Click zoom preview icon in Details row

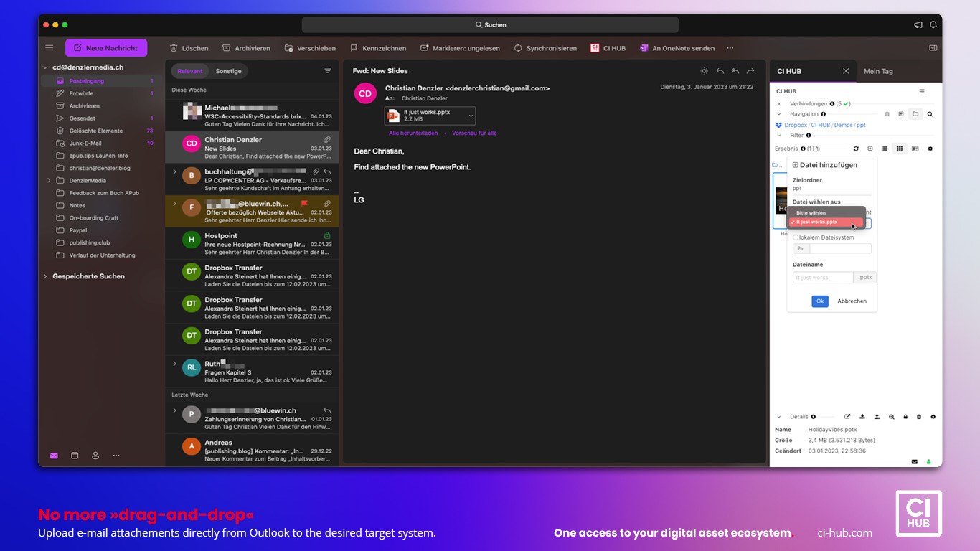[892, 416]
